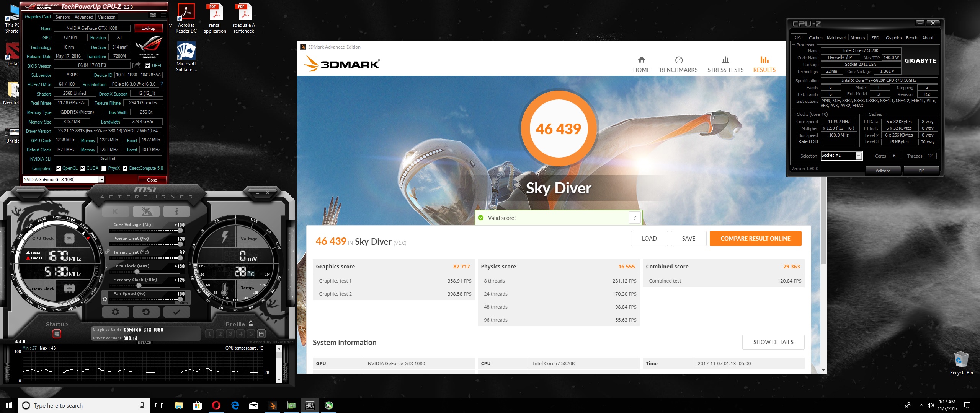Open Microsoft Solitaire desktop icon
980x413 pixels.
186,57
